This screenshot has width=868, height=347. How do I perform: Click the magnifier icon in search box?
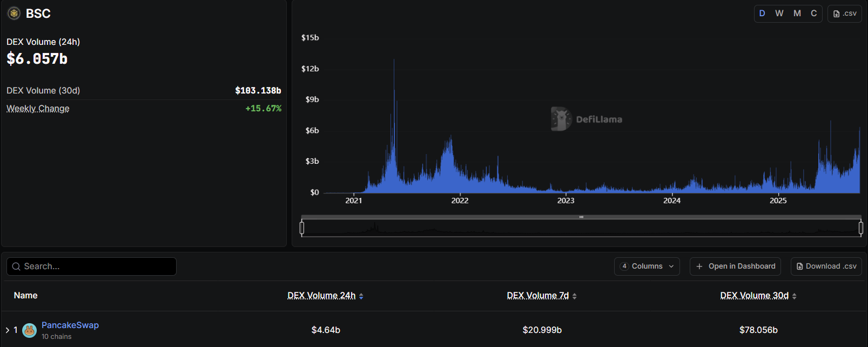click(x=16, y=266)
